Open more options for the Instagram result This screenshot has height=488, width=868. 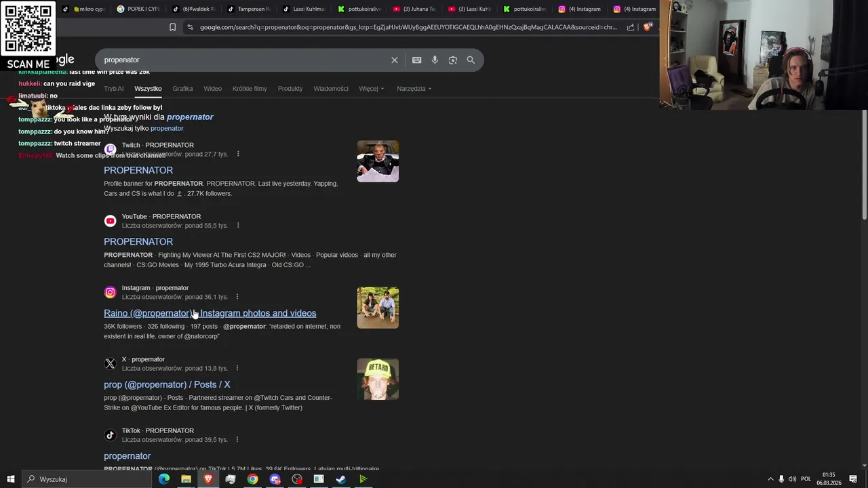(237, 297)
